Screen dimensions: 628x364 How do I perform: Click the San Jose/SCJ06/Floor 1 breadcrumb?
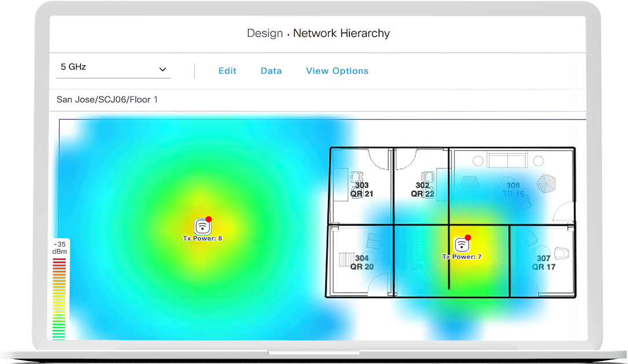coord(107,99)
